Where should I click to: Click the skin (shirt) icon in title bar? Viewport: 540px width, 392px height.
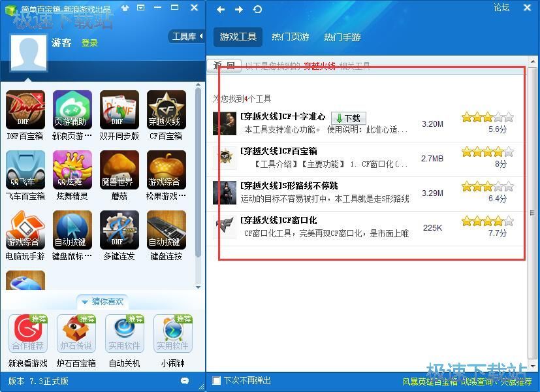coord(125,8)
